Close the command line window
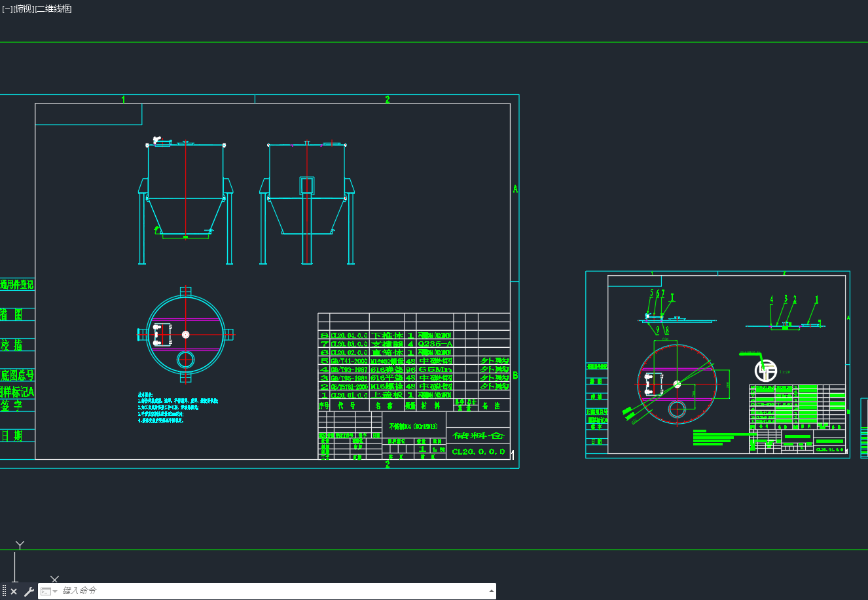 pyautogui.click(x=14, y=591)
